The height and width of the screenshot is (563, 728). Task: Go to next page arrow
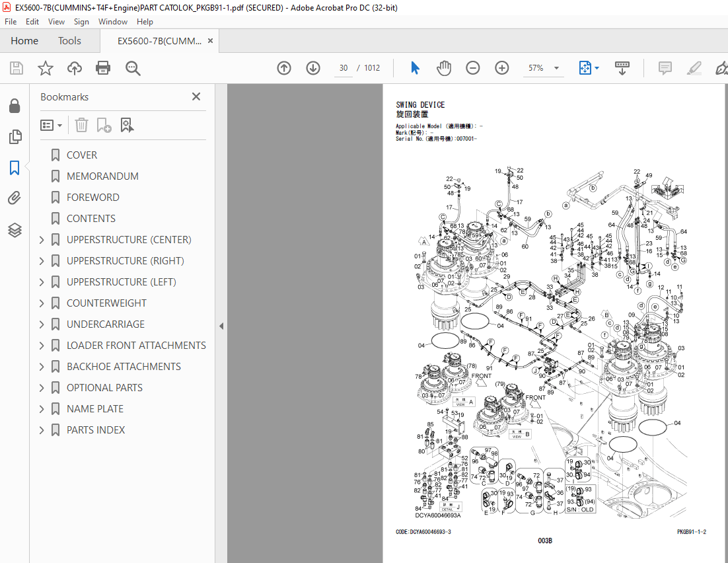(313, 68)
